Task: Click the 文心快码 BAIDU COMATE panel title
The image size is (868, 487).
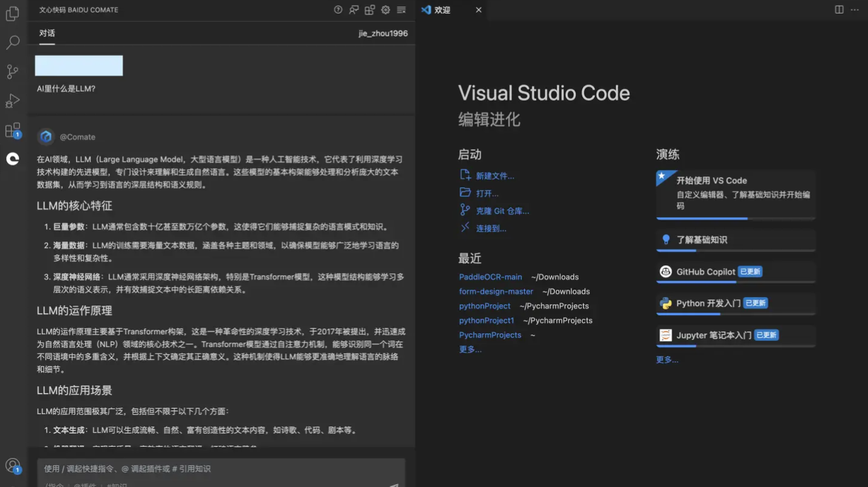Action: [79, 10]
